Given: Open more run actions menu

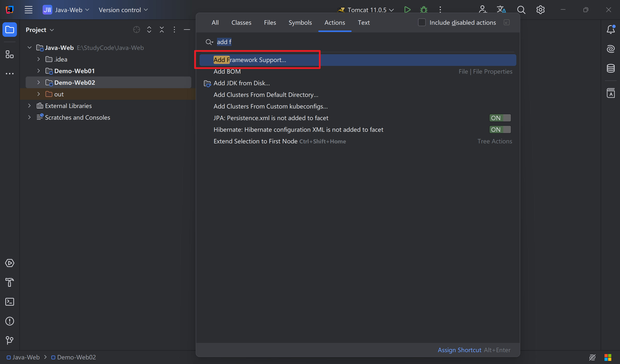Looking at the screenshot, I should coord(440,10).
